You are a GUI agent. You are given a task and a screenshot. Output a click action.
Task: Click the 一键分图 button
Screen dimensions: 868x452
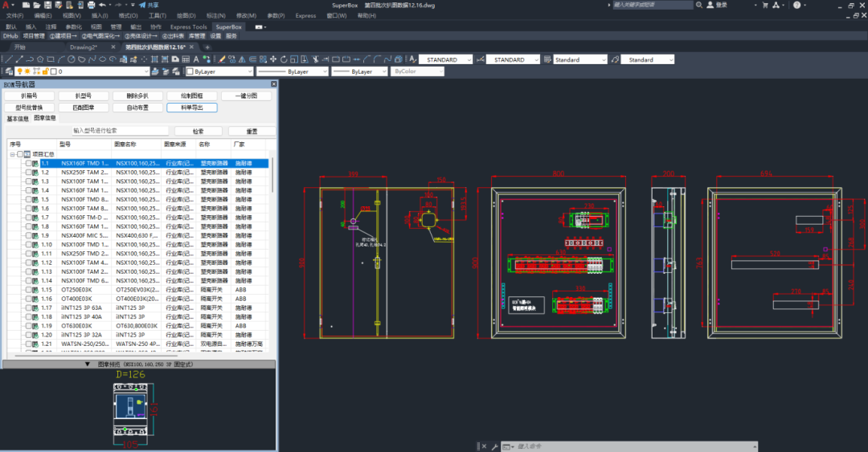(x=246, y=96)
